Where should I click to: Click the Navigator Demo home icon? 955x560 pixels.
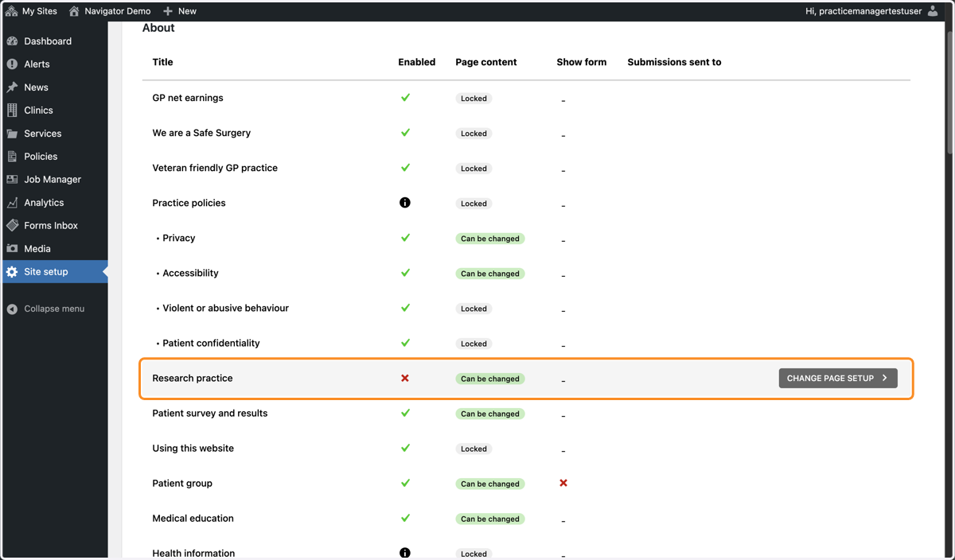74,11
